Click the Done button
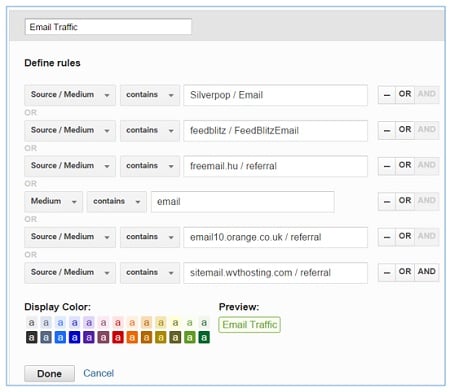This screenshot has width=450, height=392. tap(49, 374)
